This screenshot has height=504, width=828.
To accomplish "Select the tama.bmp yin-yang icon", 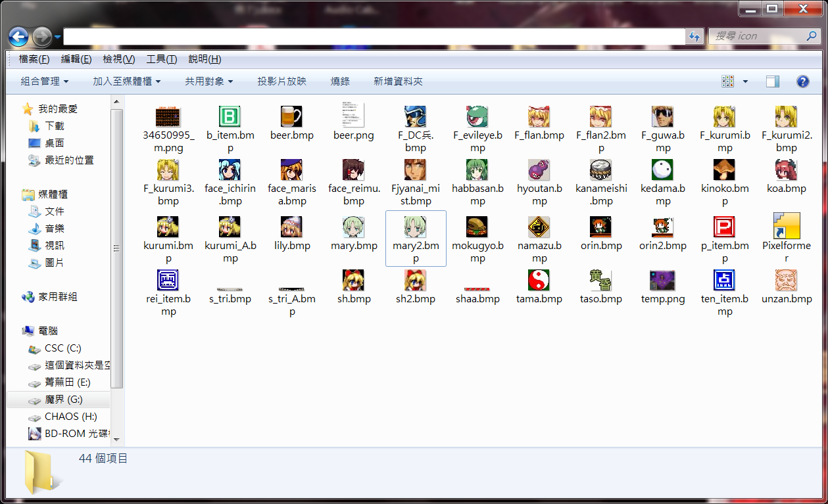I will click(539, 281).
